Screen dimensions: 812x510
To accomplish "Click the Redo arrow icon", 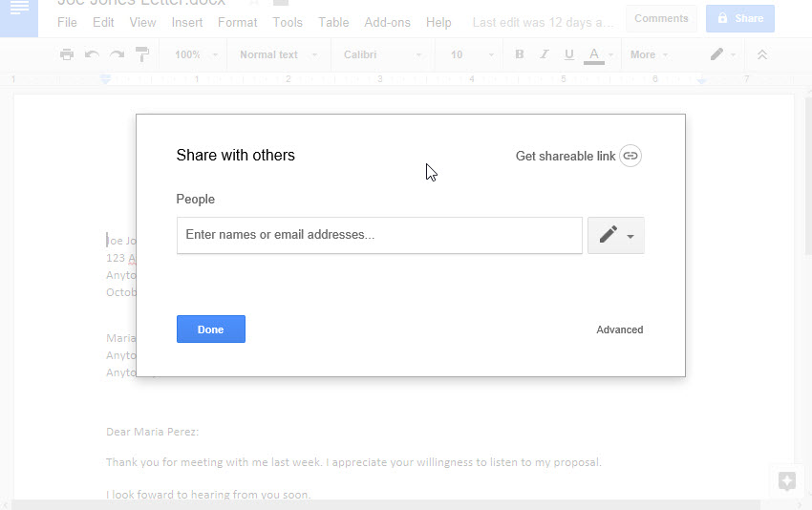I will (x=117, y=54).
